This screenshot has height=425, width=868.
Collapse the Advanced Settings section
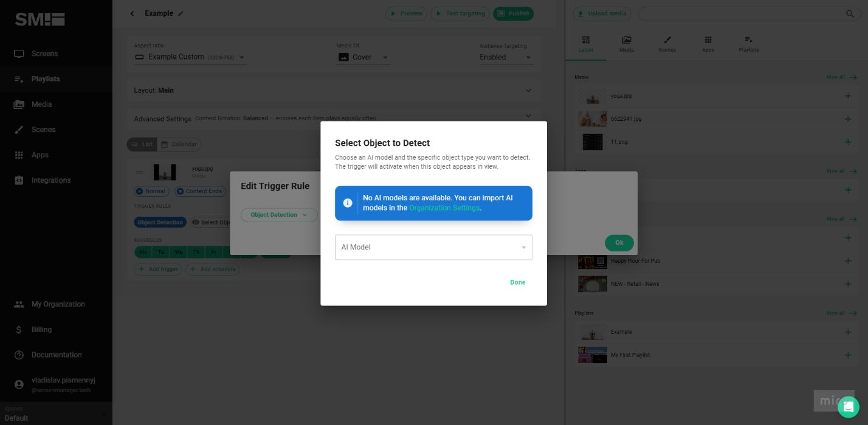(x=528, y=116)
